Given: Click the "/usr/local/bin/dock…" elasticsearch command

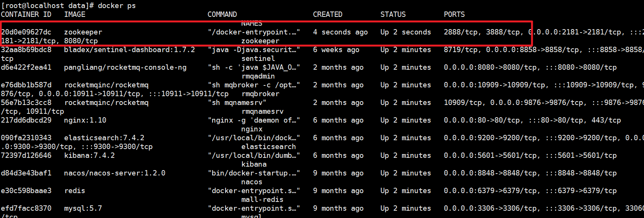Looking at the screenshot, I should (x=254, y=138).
